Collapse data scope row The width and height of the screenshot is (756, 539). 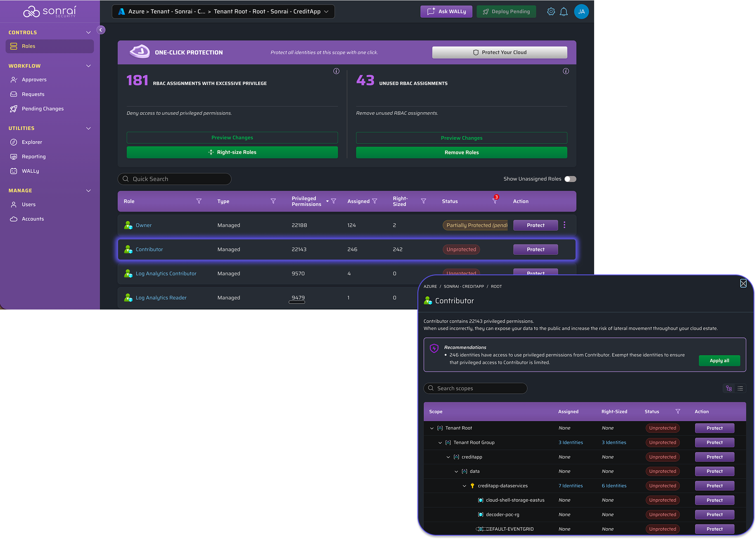456,471
